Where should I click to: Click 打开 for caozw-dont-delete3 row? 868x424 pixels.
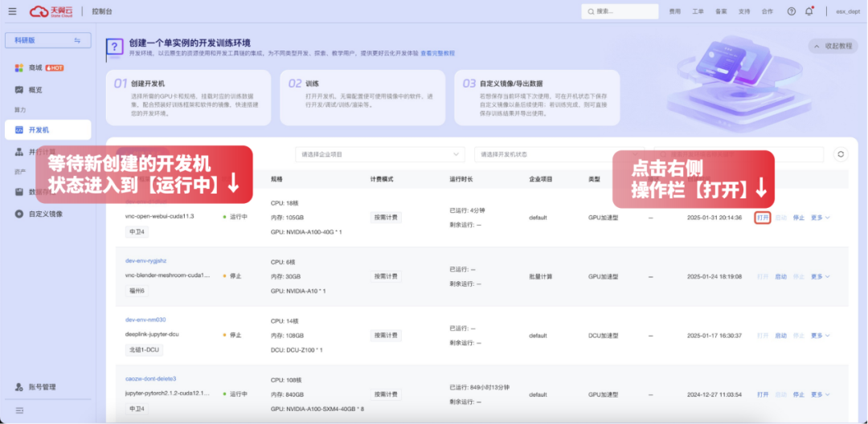pyautogui.click(x=763, y=395)
